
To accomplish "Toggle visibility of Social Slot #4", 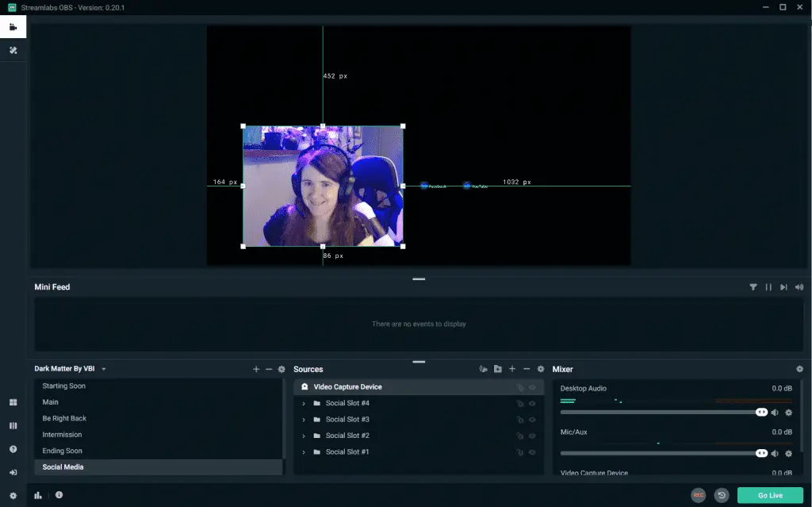I will pos(532,403).
